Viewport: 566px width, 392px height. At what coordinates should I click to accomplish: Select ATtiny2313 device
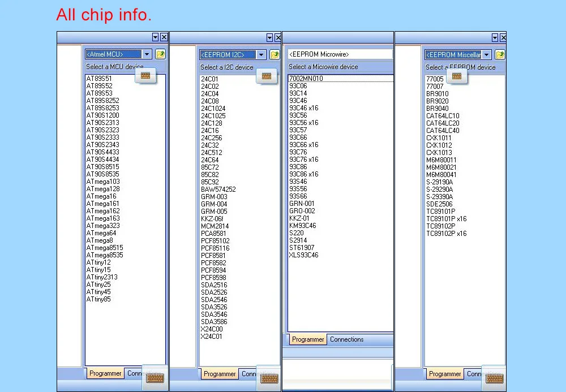[102, 277]
